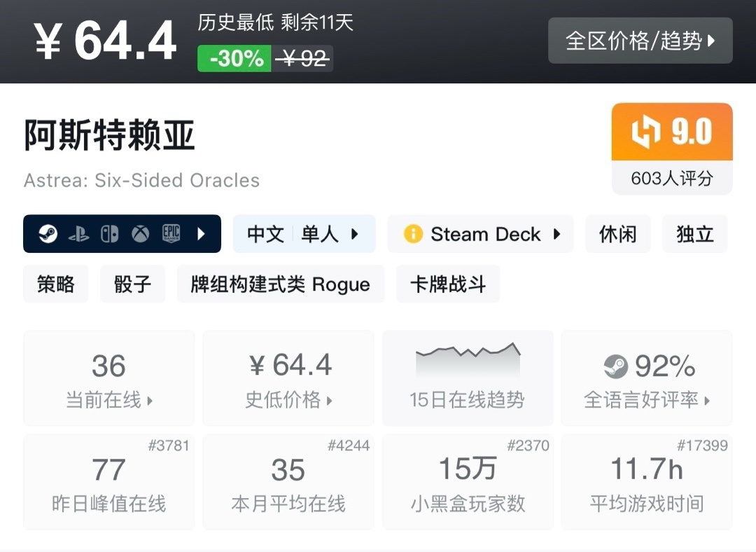Image resolution: width=756 pixels, height=552 pixels.
Task: Select the Nintendo Switch platform icon
Action: click(x=110, y=233)
